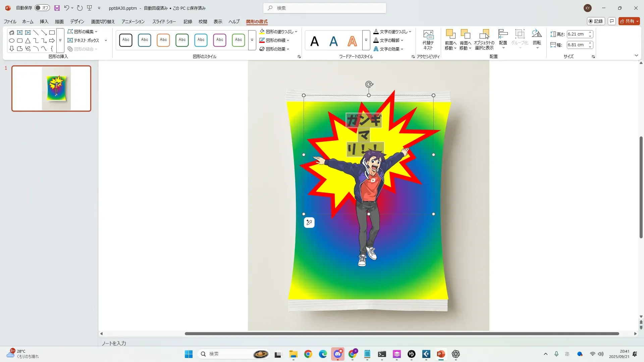Switch to the Animations (アニメーション) tab
The height and width of the screenshot is (362, 644).
click(x=133, y=21)
